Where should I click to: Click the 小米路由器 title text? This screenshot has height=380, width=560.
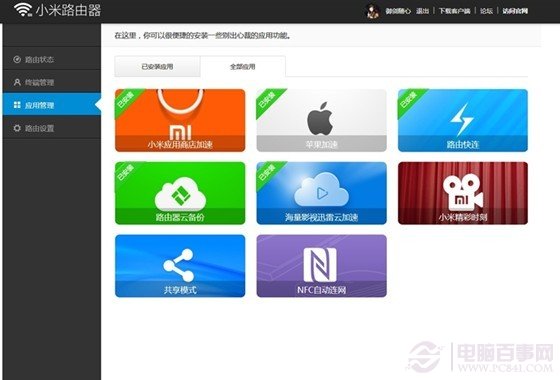click(68, 10)
